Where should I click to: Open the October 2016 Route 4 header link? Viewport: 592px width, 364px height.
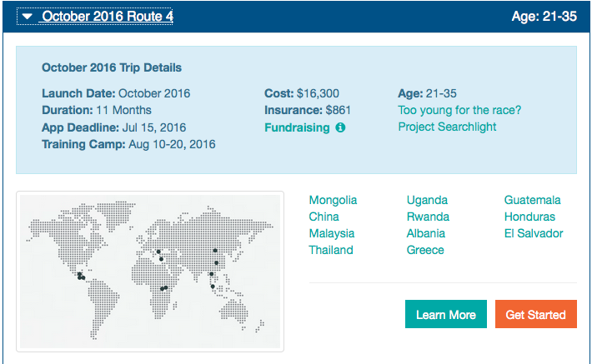(108, 17)
